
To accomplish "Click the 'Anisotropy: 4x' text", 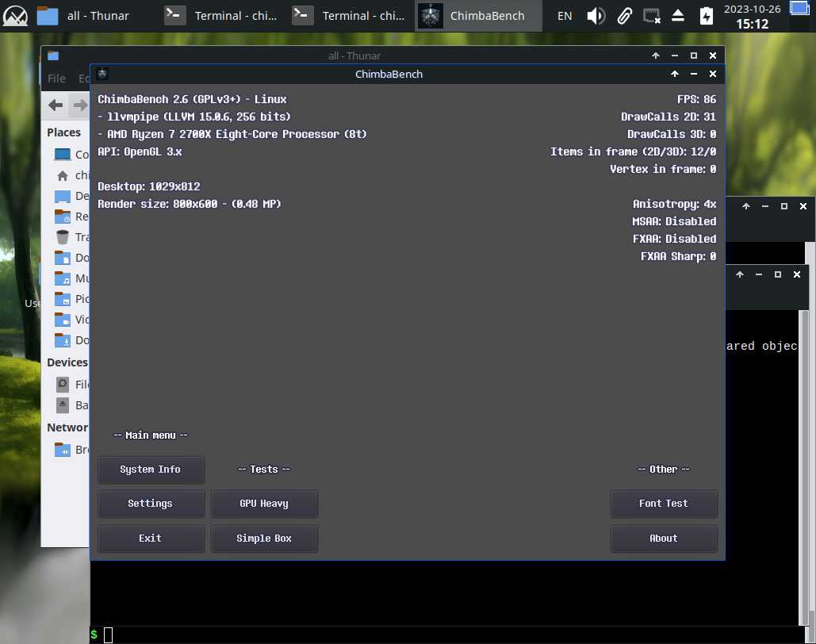I will [674, 204].
